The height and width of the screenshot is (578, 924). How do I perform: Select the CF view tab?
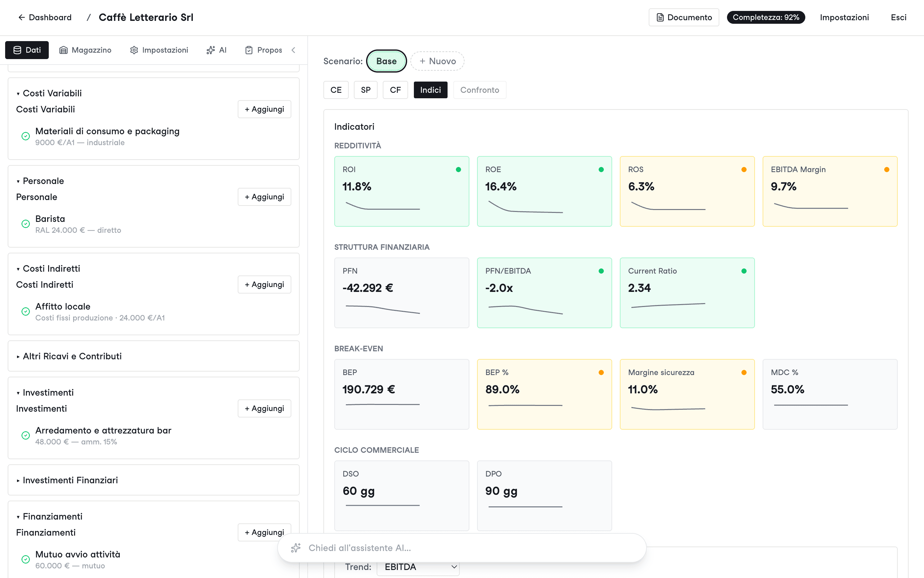pyautogui.click(x=395, y=90)
